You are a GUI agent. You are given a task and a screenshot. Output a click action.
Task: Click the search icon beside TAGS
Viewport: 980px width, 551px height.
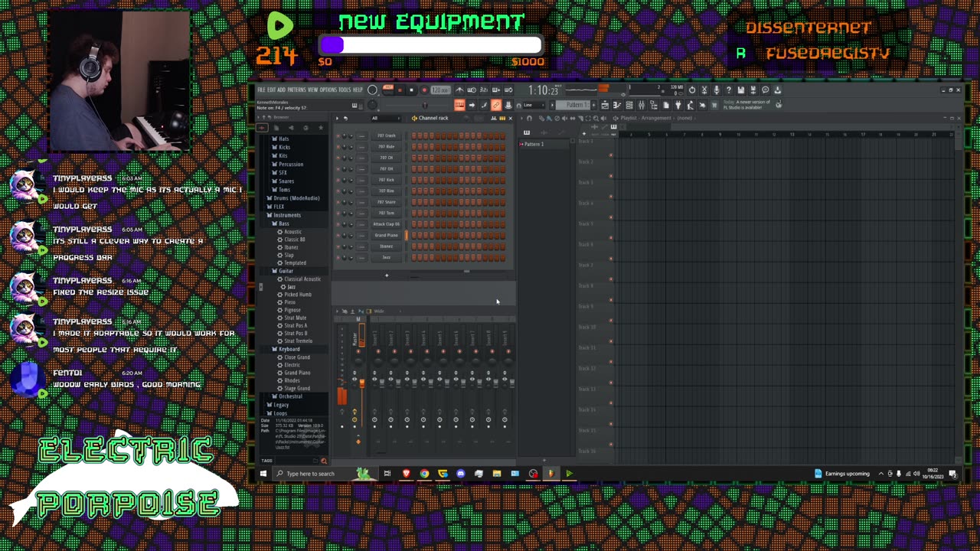tap(324, 461)
